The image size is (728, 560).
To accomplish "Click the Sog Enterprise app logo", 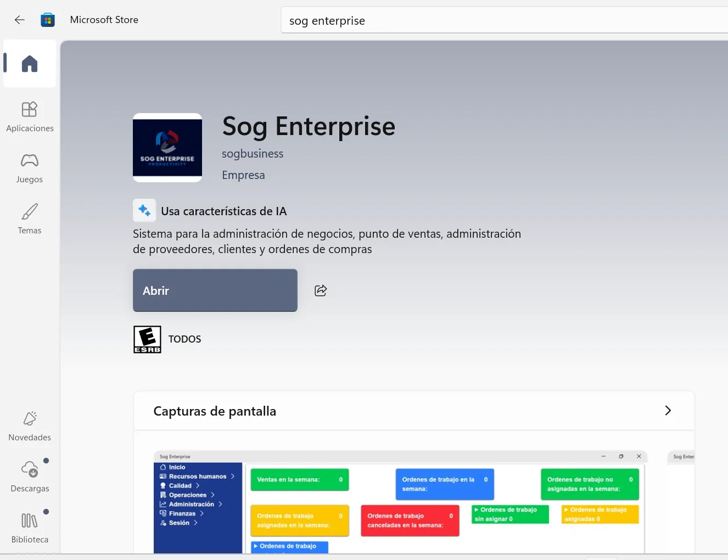I will point(167,148).
